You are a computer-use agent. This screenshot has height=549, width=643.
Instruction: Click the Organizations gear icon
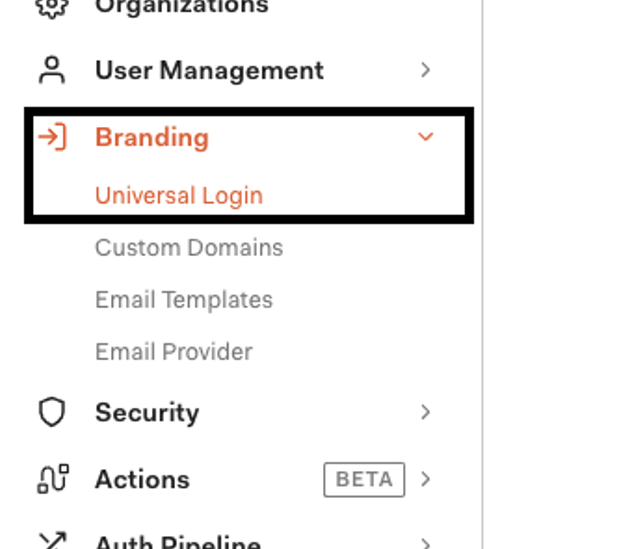[51, 6]
